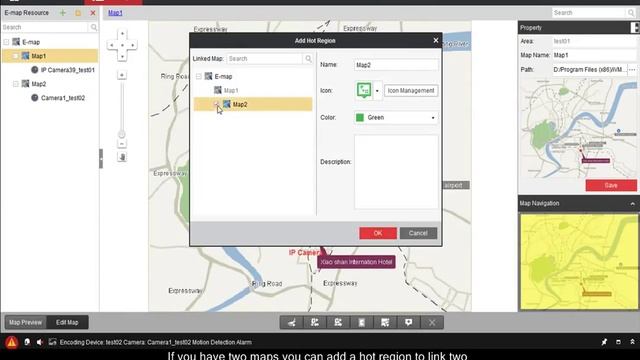Mute the alarm sound with the speaker icon

click(40, 342)
